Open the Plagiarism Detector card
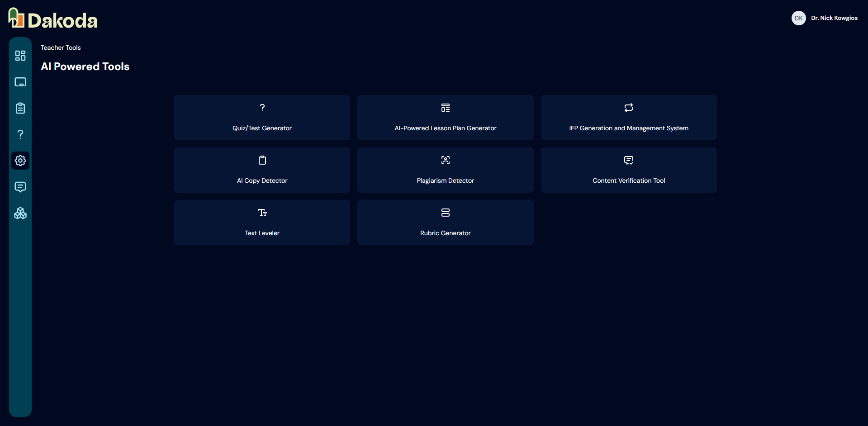Image resolution: width=868 pixels, height=426 pixels. pos(445,170)
